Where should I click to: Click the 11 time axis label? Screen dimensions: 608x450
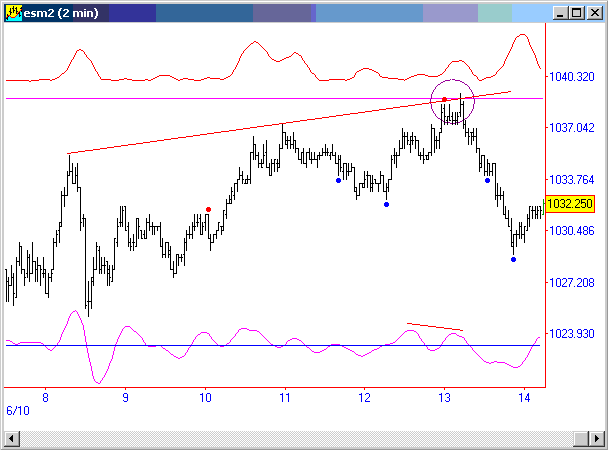pos(284,397)
